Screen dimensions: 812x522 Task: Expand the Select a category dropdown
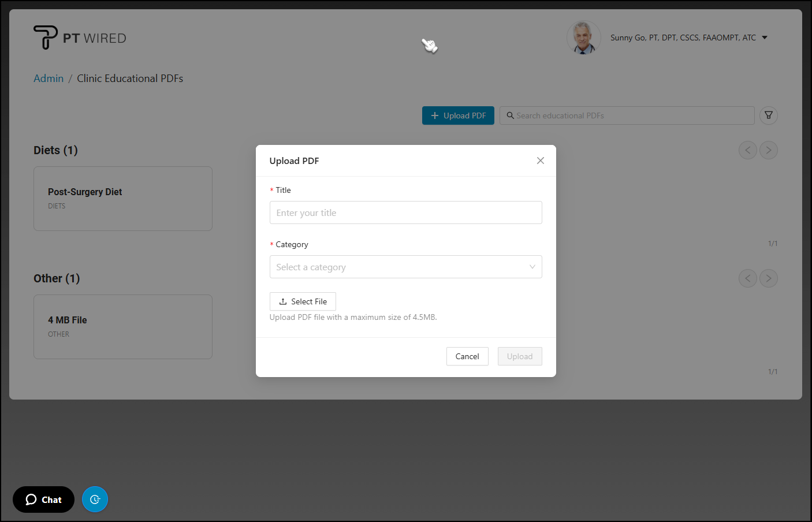point(405,267)
